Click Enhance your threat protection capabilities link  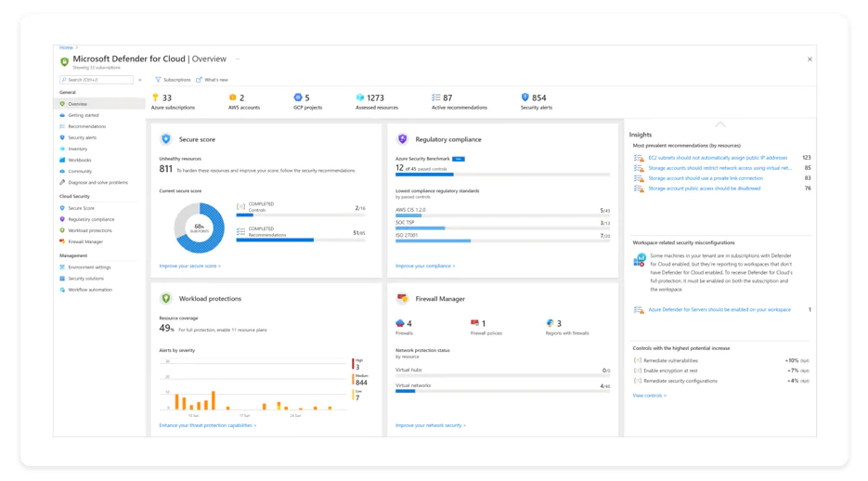click(x=208, y=425)
